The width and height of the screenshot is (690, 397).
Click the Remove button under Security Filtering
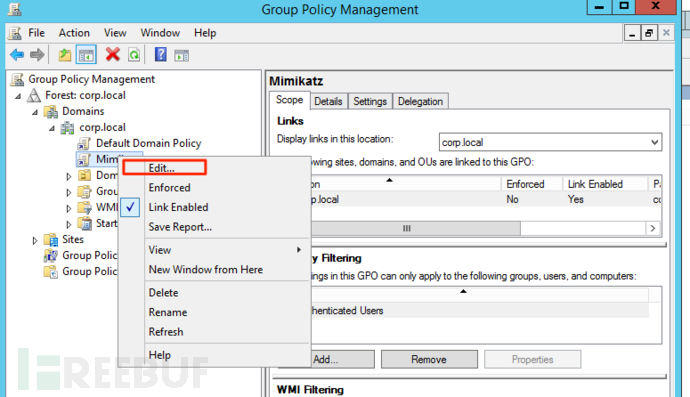click(429, 360)
